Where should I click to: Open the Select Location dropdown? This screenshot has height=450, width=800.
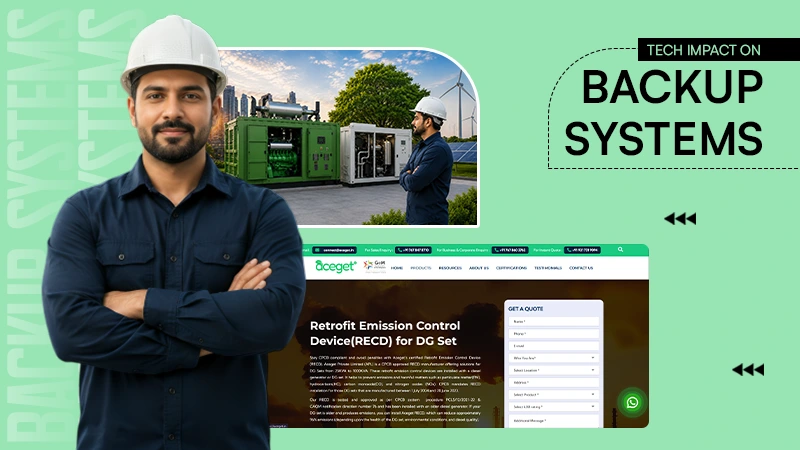point(554,370)
